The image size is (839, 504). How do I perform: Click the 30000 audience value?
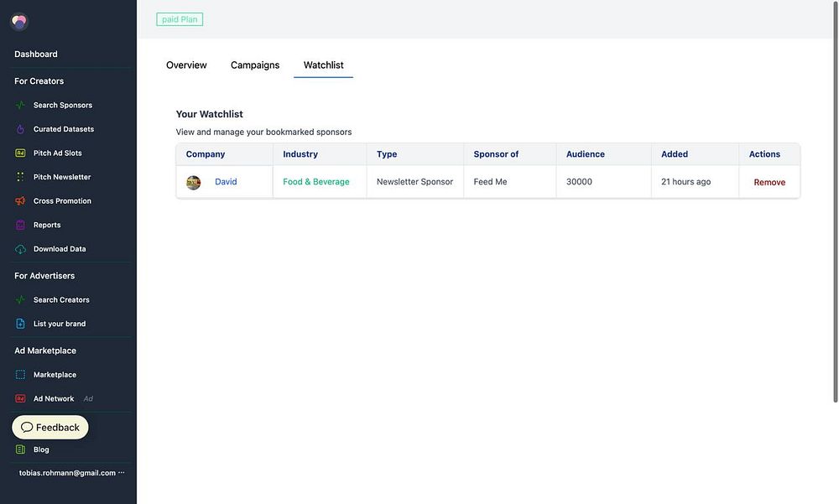tap(579, 182)
